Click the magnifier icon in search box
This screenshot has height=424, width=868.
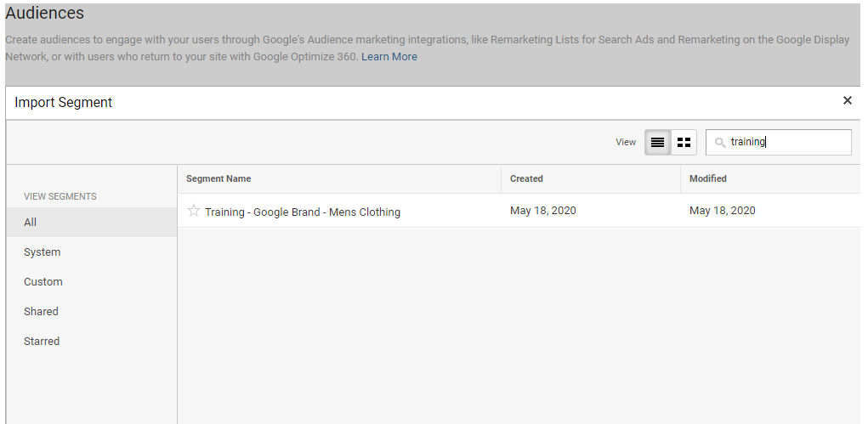tap(719, 142)
